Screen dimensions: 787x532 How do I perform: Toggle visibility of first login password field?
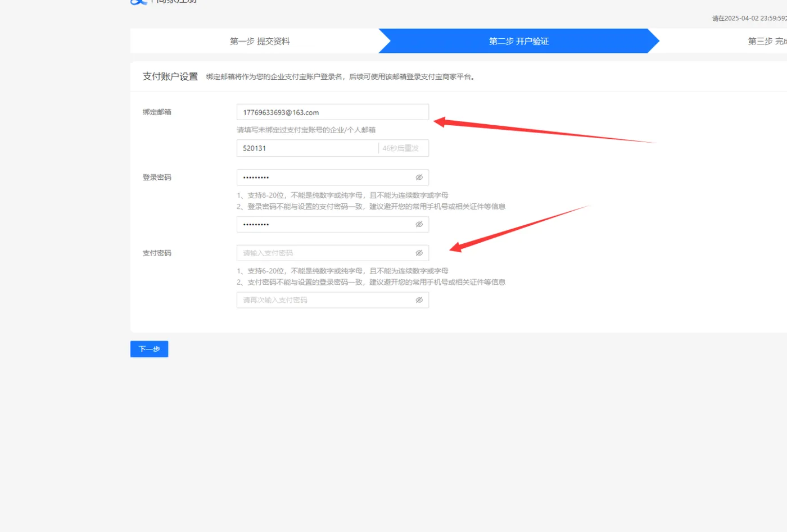click(419, 178)
